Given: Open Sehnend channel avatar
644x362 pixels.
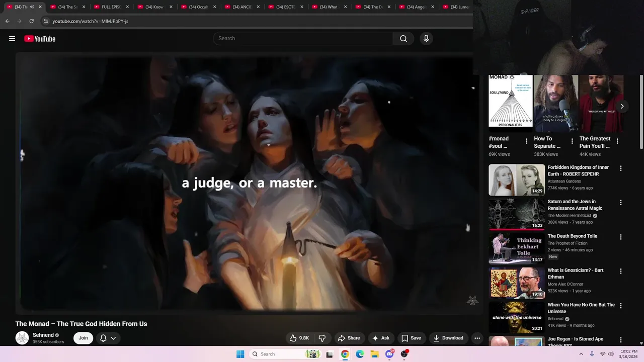Looking at the screenshot, I should tap(22, 338).
